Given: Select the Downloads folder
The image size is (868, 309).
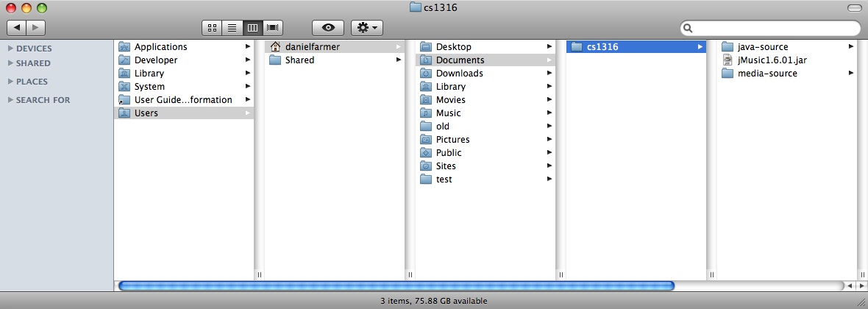Looking at the screenshot, I should pyautogui.click(x=459, y=74).
